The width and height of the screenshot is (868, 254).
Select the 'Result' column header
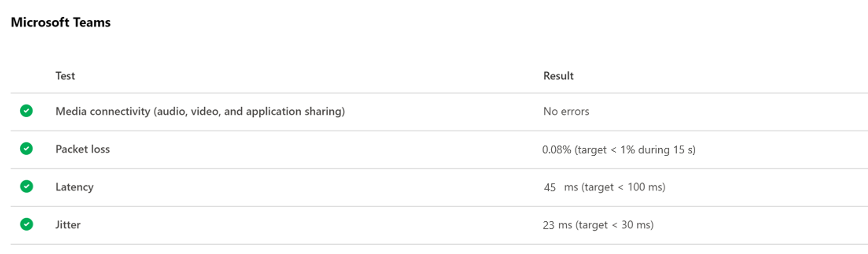(558, 76)
